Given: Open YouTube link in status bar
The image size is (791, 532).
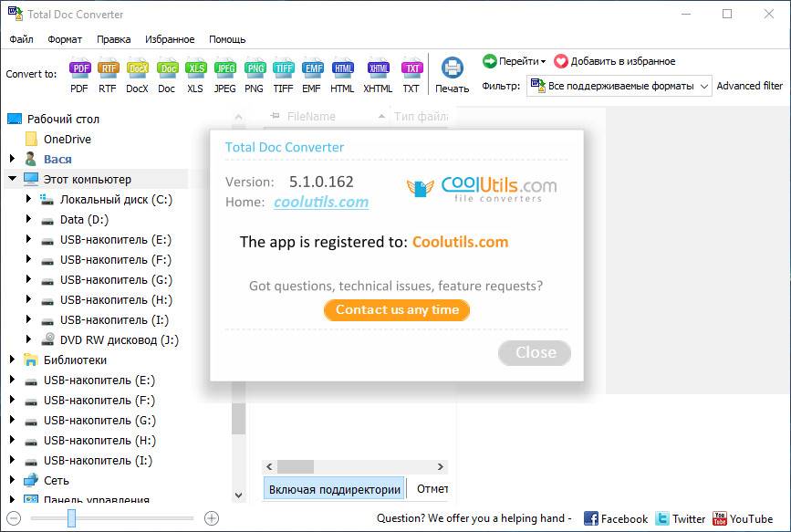Looking at the screenshot, I should pos(743,518).
